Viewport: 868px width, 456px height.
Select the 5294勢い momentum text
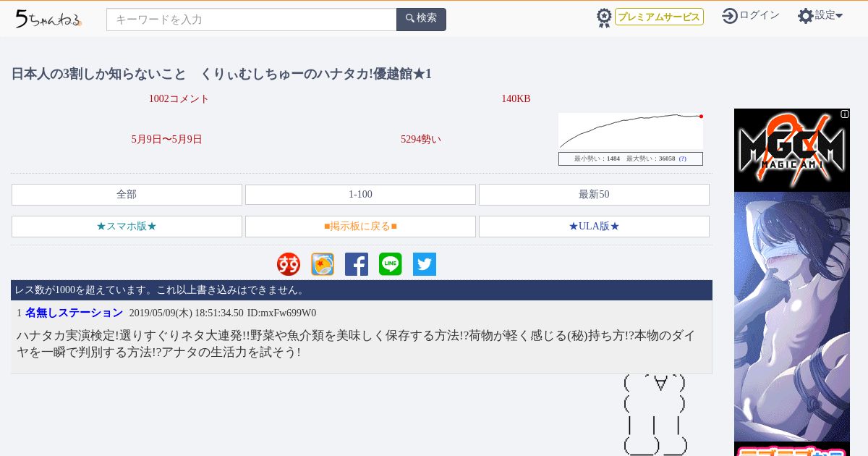pyautogui.click(x=421, y=140)
